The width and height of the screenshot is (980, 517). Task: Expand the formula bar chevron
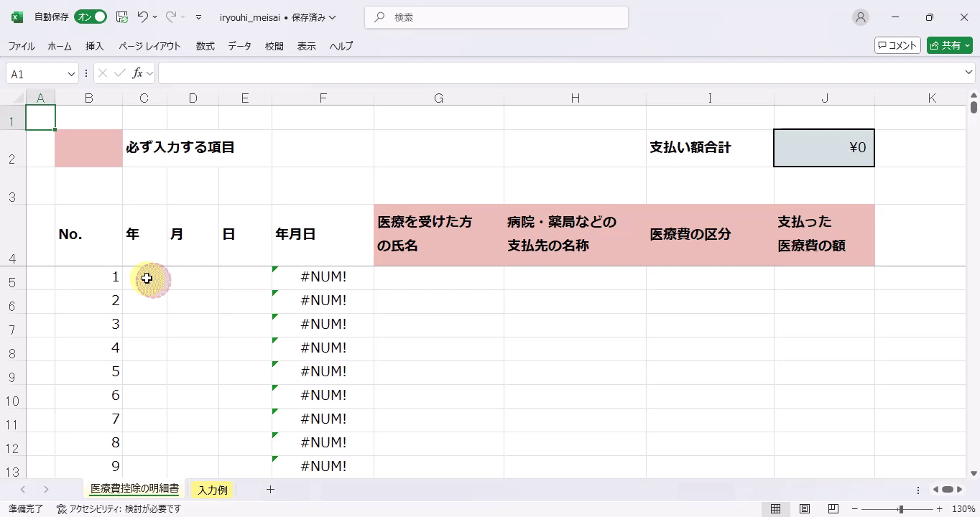coord(969,73)
